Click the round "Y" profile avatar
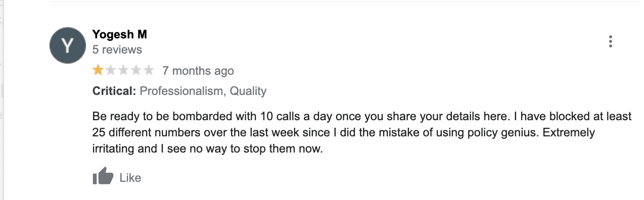Viewport: 644px width, 200px height. [67, 45]
